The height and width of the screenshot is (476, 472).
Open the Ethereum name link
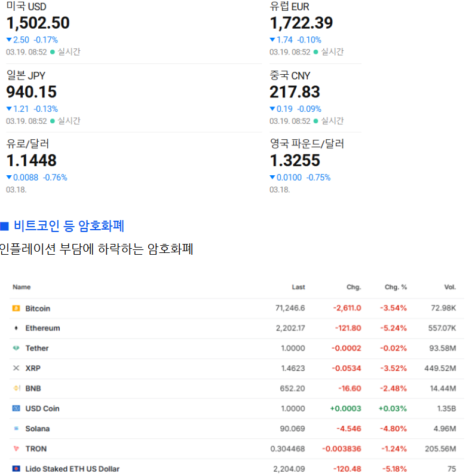[x=42, y=328]
